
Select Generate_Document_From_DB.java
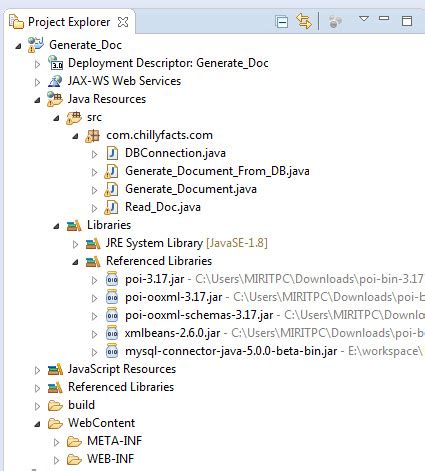click(217, 171)
